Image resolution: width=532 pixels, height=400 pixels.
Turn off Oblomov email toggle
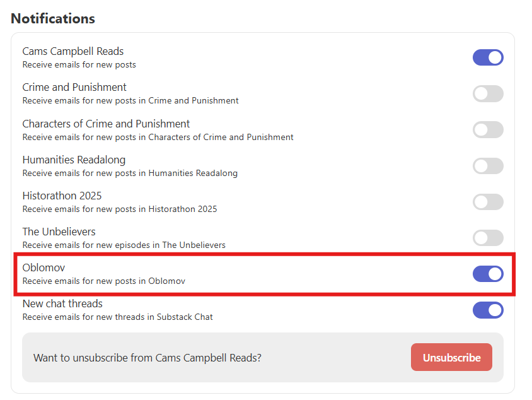point(488,274)
